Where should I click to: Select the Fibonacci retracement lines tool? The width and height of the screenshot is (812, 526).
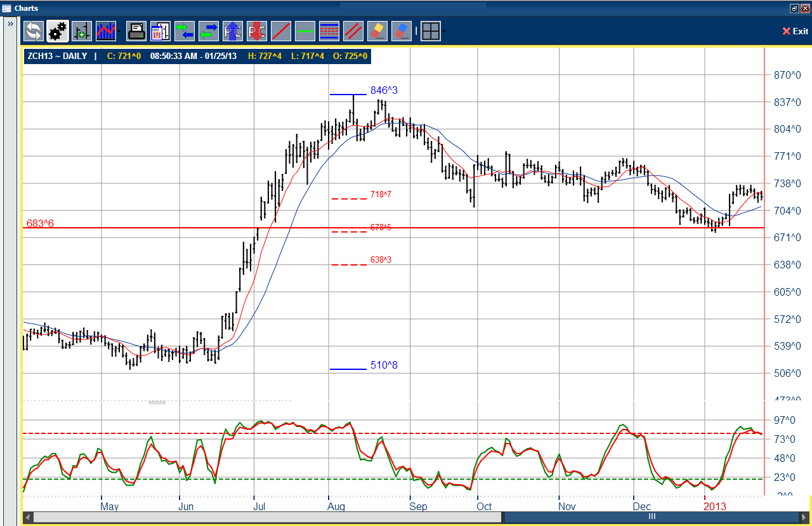329,30
